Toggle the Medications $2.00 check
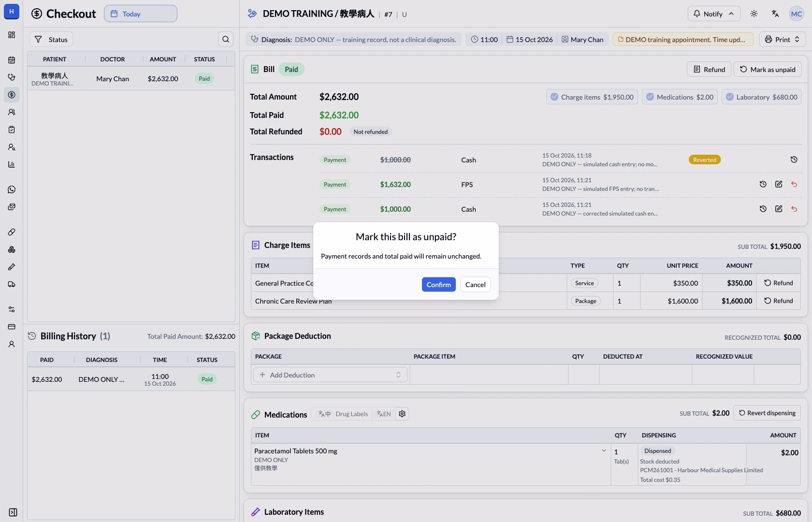Screen dimensions: 812x522 pyautogui.click(x=680, y=97)
